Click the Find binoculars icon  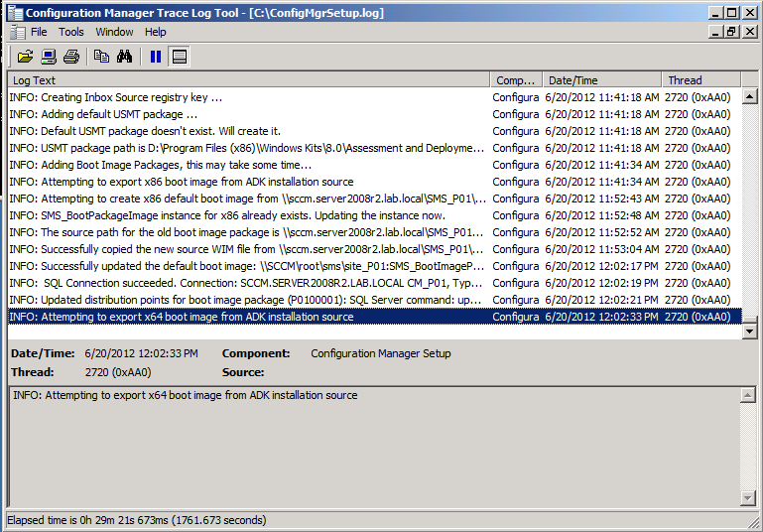pyautogui.click(x=125, y=57)
